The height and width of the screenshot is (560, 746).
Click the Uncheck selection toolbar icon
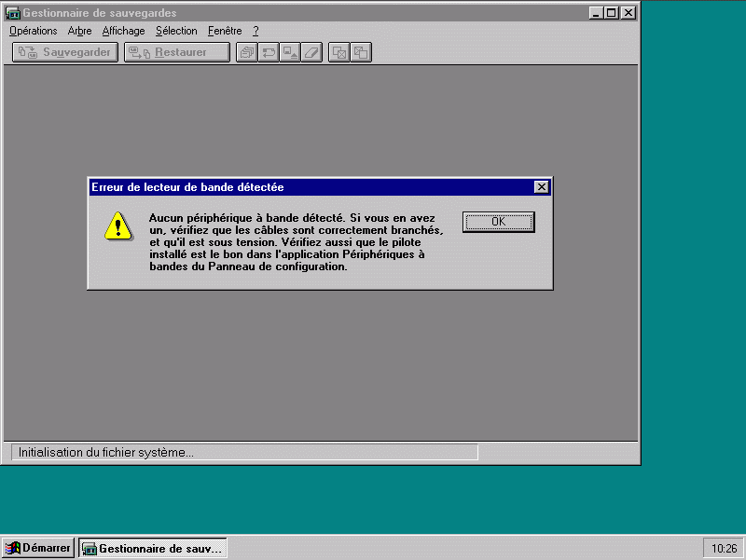tap(361, 52)
